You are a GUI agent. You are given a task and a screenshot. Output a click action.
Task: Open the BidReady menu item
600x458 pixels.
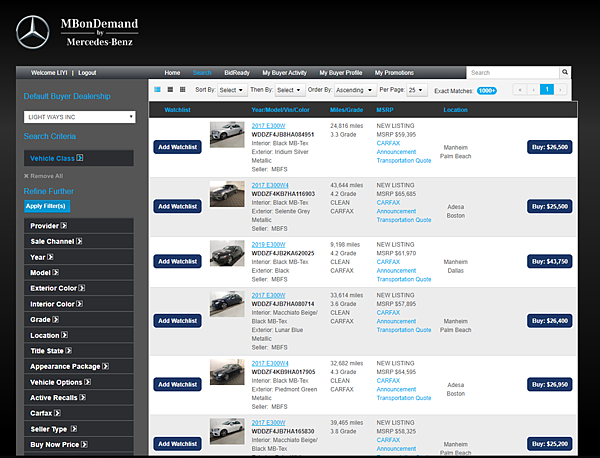237,73
